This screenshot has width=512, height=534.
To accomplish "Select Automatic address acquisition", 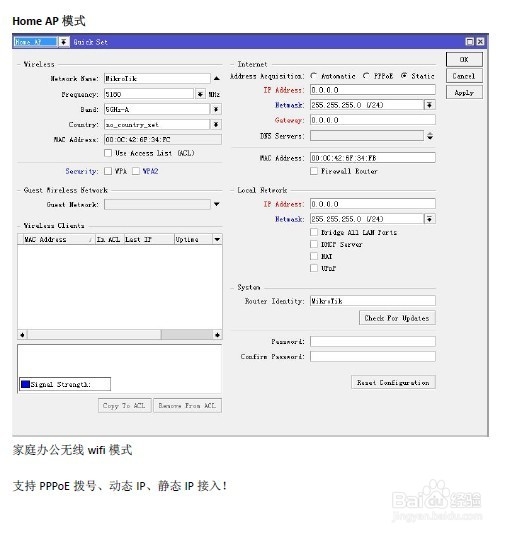I will (x=314, y=76).
